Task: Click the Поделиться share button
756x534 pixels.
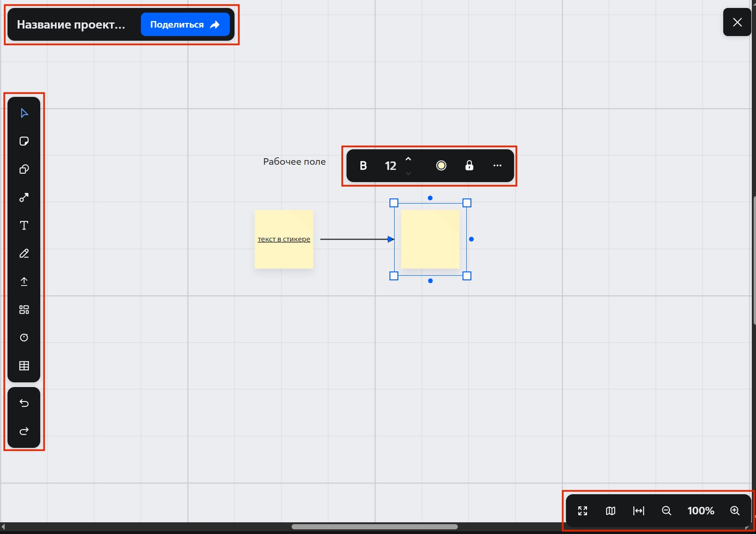Action: click(185, 24)
